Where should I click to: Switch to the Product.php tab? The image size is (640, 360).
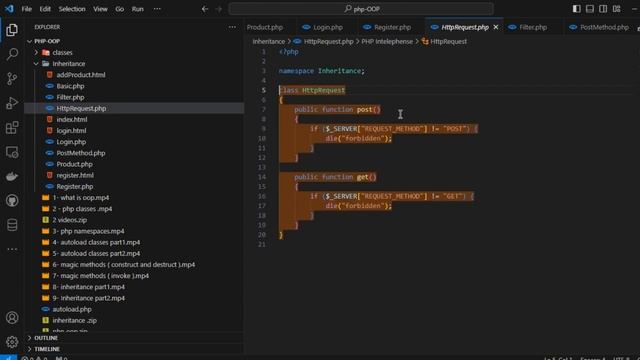(265, 27)
